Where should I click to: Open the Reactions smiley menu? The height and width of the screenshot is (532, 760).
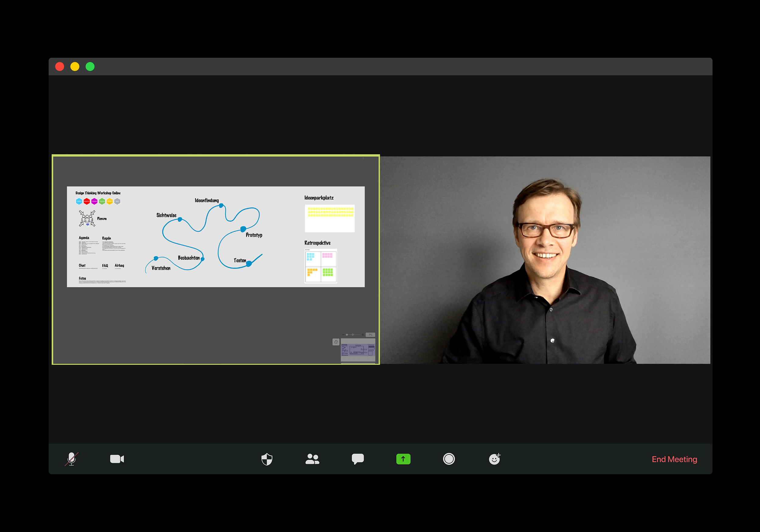tap(495, 459)
